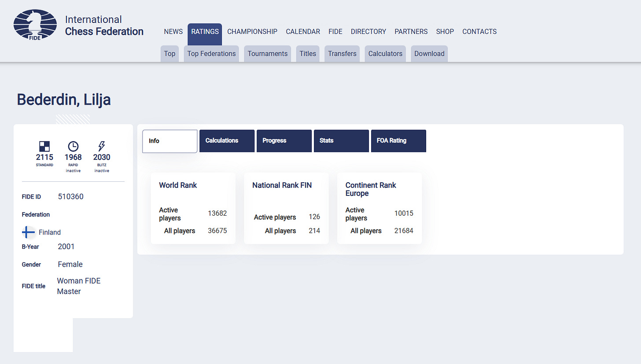Switch to the Stats tab
This screenshot has width=641, height=364.
(x=341, y=141)
